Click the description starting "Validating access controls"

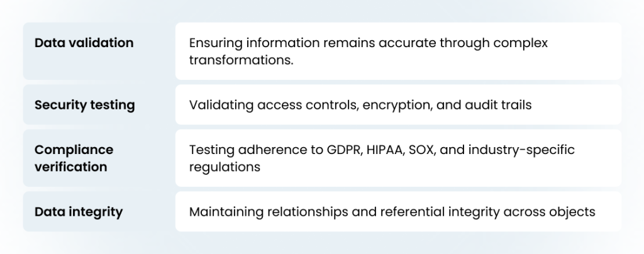(360, 104)
